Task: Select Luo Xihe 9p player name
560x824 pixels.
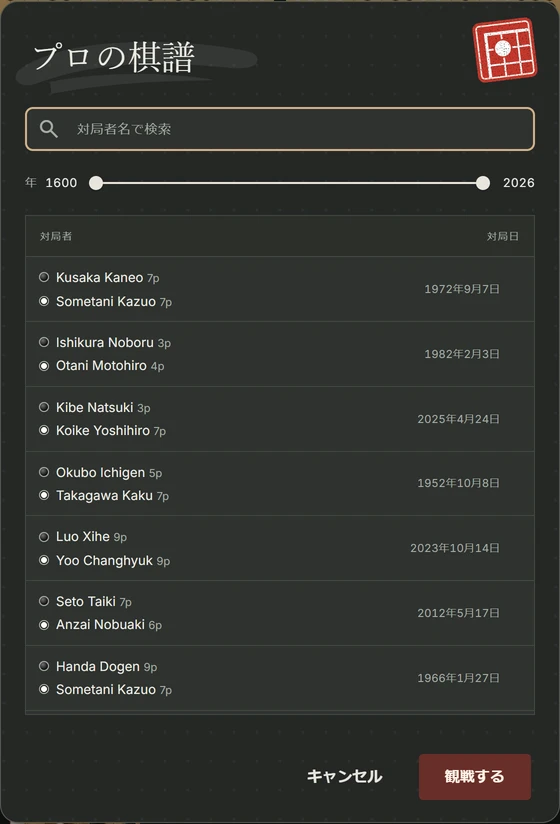Action: click(91, 537)
